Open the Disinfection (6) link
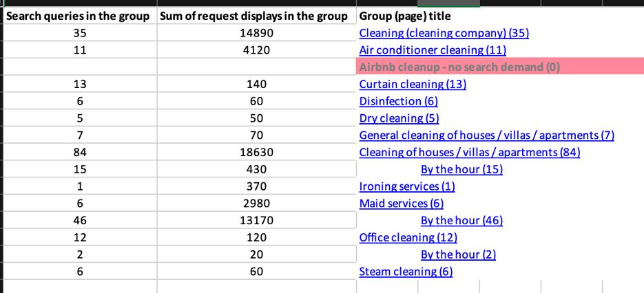The image size is (644, 293). click(398, 101)
